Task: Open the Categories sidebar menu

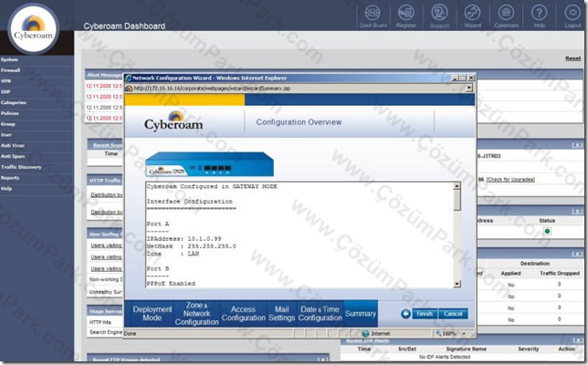Action: 14,102
